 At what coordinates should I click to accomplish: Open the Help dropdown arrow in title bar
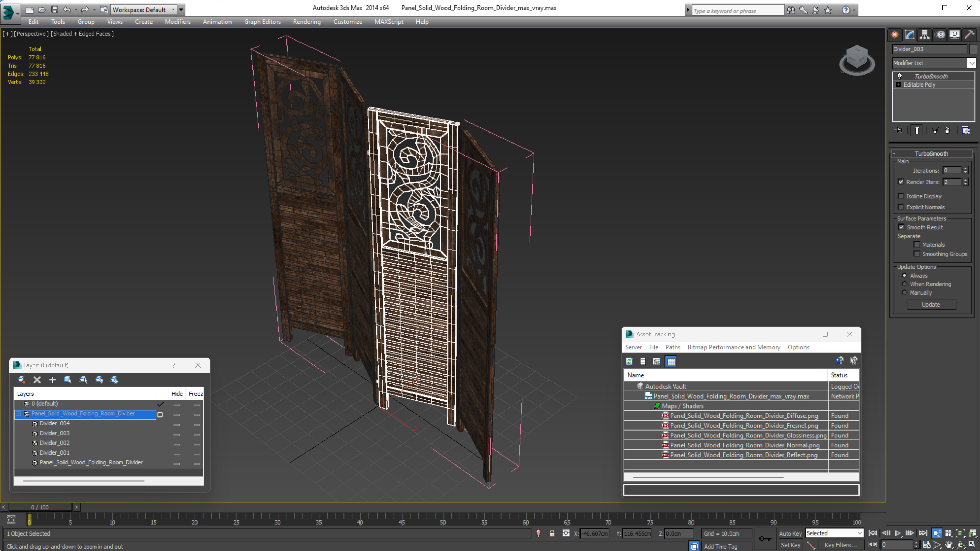tap(854, 10)
